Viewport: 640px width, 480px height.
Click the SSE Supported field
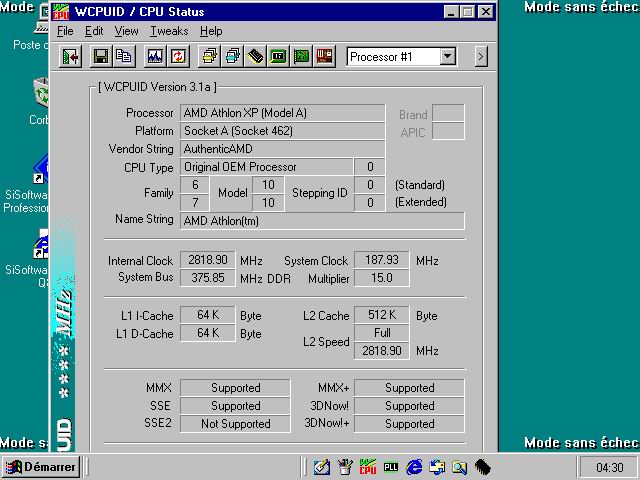pyautogui.click(x=236, y=406)
